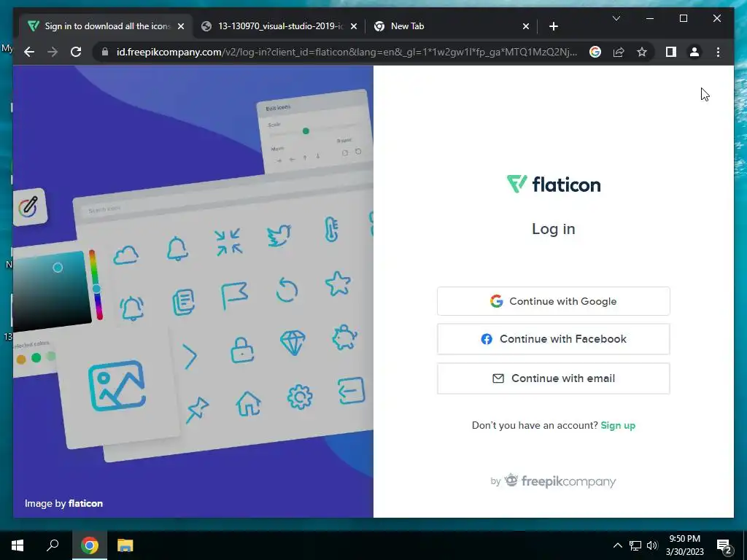Click the flaticon logo
The height and width of the screenshot is (560, 747).
[x=554, y=184]
